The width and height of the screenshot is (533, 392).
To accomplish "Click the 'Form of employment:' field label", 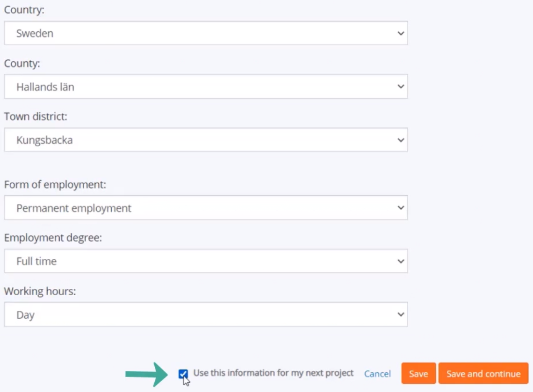I will click(55, 185).
